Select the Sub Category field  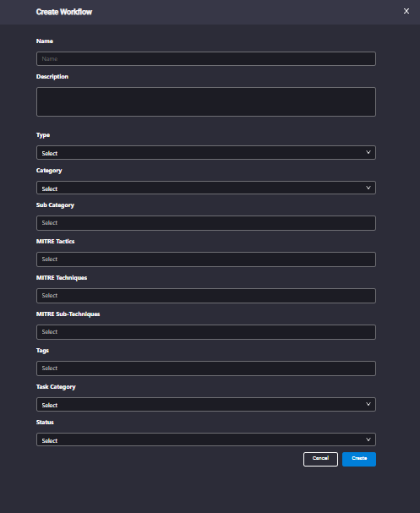coord(206,223)
